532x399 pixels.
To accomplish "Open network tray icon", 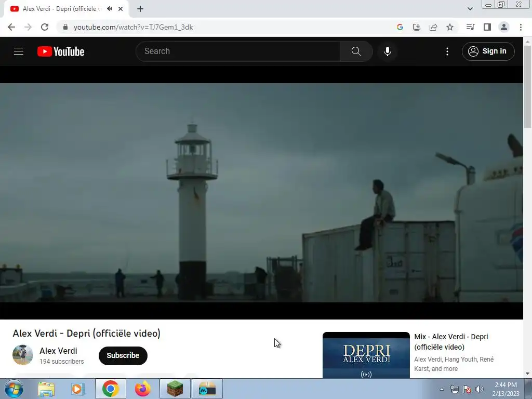I will click(454, 389).
